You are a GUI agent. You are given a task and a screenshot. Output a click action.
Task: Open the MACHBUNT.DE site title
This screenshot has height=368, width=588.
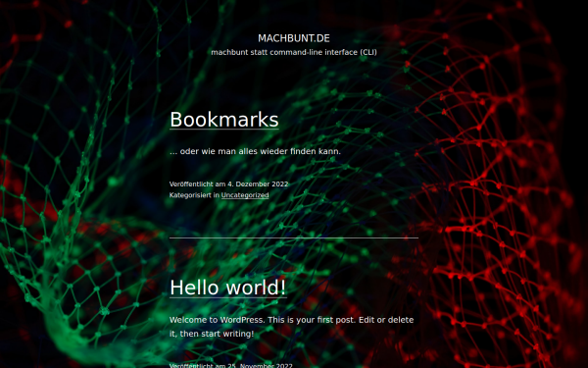294,38
